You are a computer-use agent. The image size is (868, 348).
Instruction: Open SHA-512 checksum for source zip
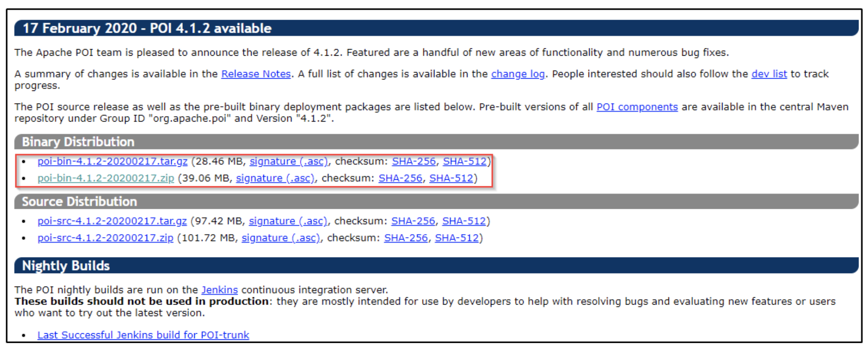[457, 238]
